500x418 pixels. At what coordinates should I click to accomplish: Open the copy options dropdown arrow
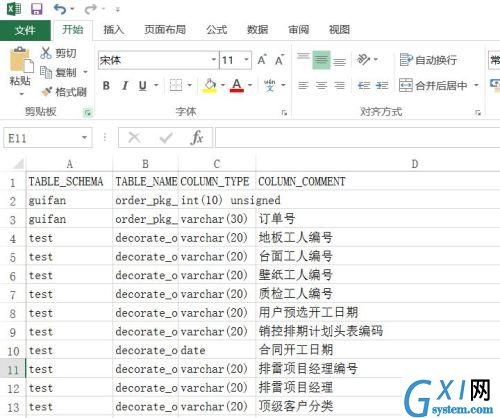[85, 72]
